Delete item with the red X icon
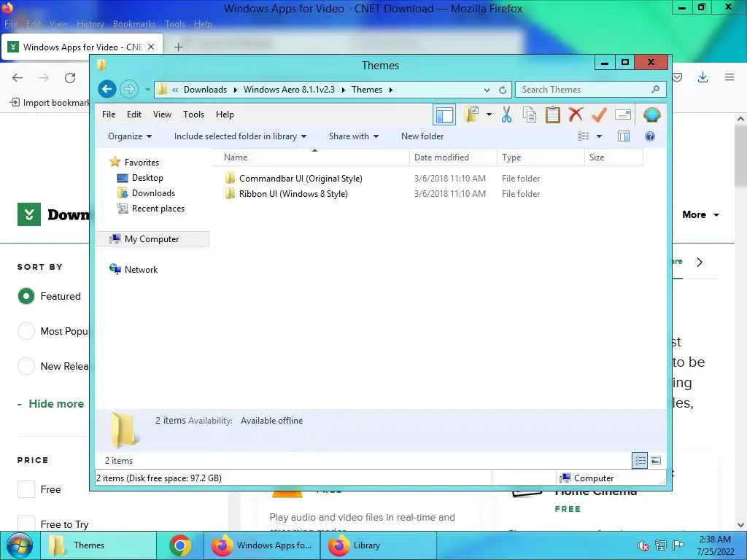Image resolution: width=747 pixels, height=560 pixels. (x=576, y=114)
